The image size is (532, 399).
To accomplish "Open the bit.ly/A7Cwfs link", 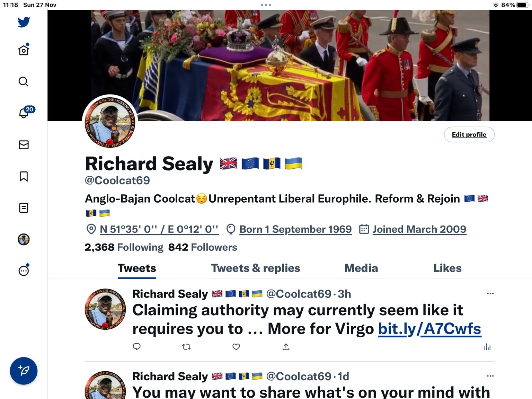I will [x=429, y=329].
